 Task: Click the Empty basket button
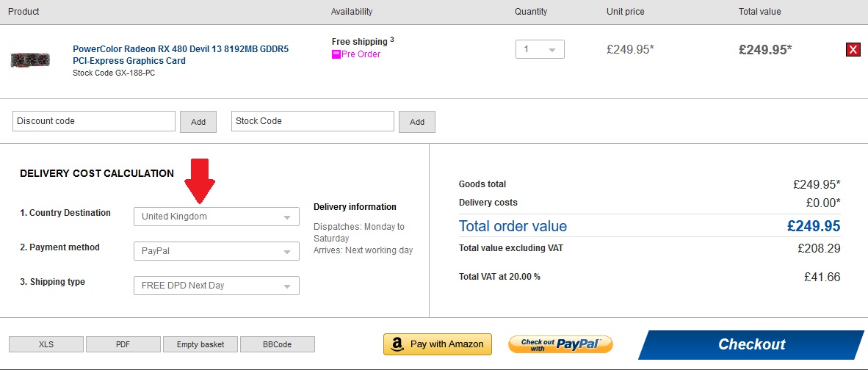pos(200,344)
